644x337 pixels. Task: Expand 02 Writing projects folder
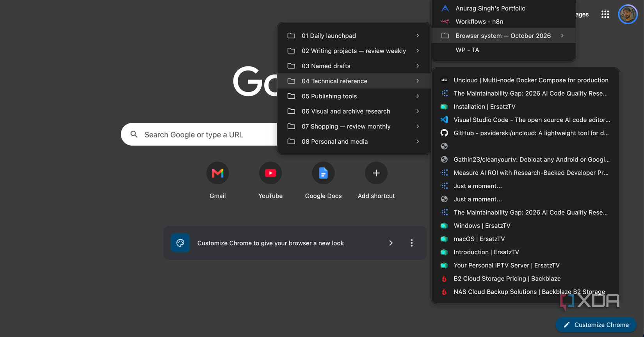tap(354, 51)
